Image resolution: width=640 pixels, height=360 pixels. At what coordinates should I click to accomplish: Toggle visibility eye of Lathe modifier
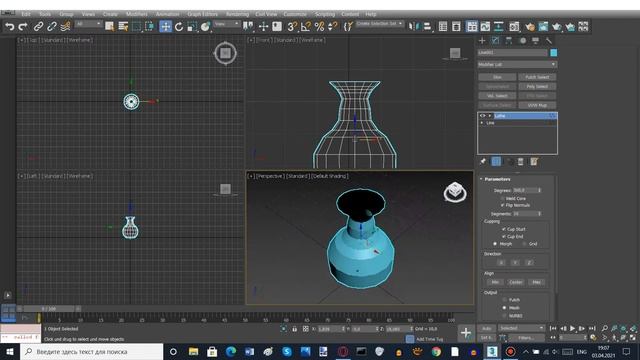tap(482, 116)
